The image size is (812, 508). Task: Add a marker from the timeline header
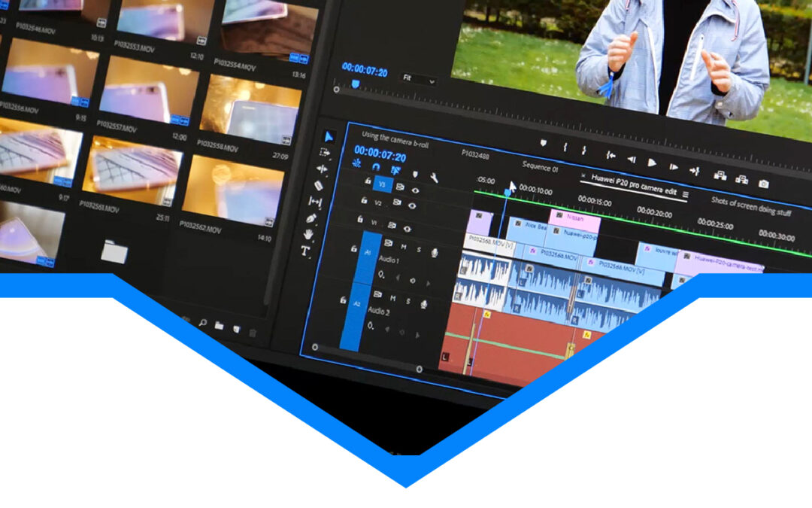(415, 174)
